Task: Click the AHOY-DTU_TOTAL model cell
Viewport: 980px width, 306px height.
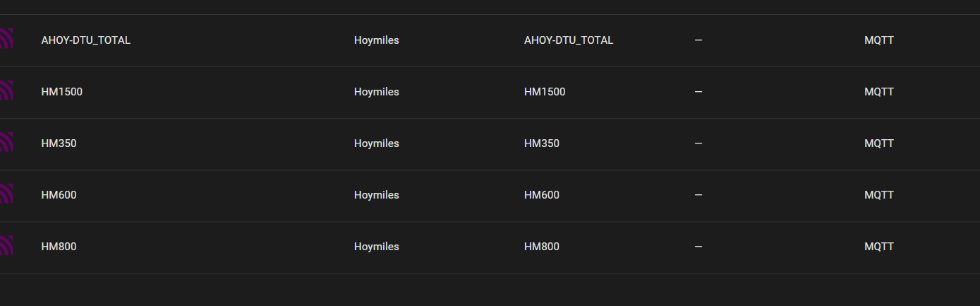Action: [x=569, y=40]
